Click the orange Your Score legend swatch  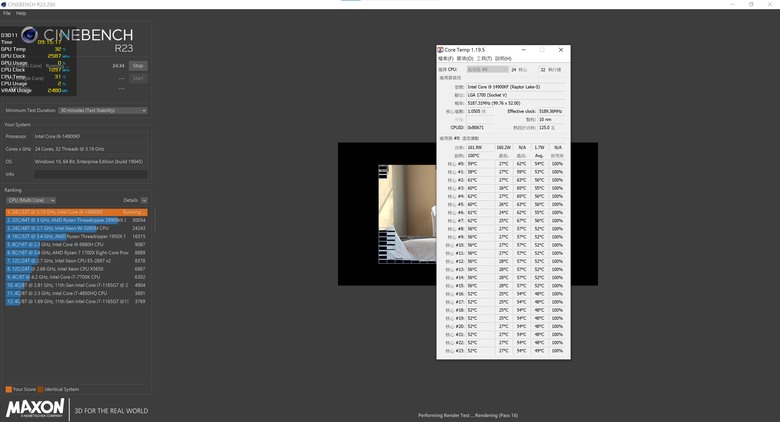[x=8, y=389]
